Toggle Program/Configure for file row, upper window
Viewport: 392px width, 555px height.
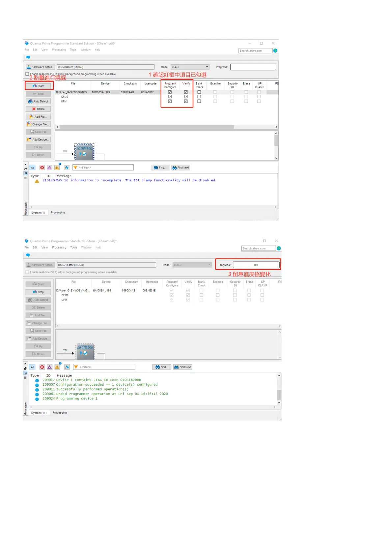170,92
